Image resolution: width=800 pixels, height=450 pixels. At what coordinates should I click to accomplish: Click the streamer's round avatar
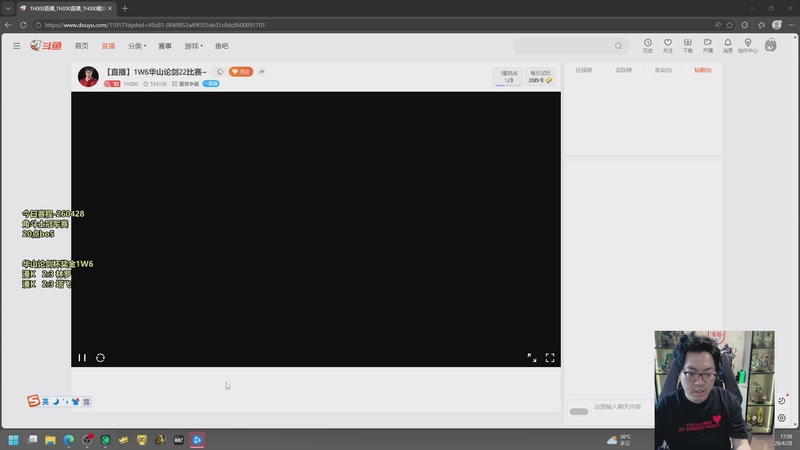point(88,77)
